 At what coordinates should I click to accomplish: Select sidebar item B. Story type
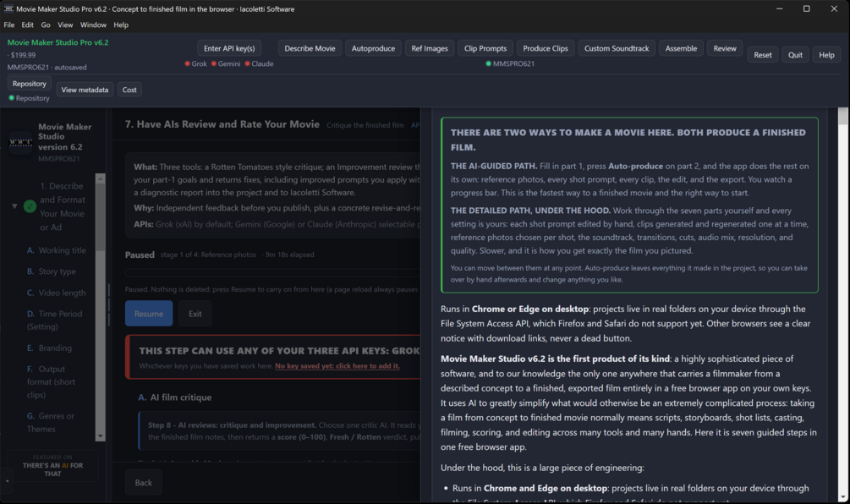point(52,271)
